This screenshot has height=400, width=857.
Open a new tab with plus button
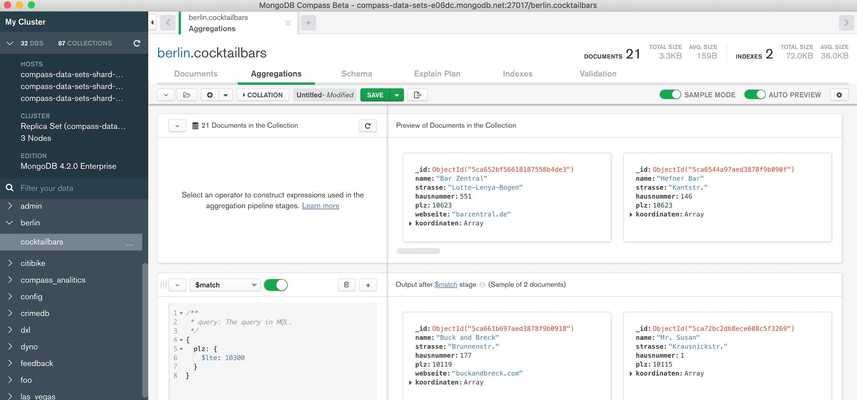(x=308, y=23)
